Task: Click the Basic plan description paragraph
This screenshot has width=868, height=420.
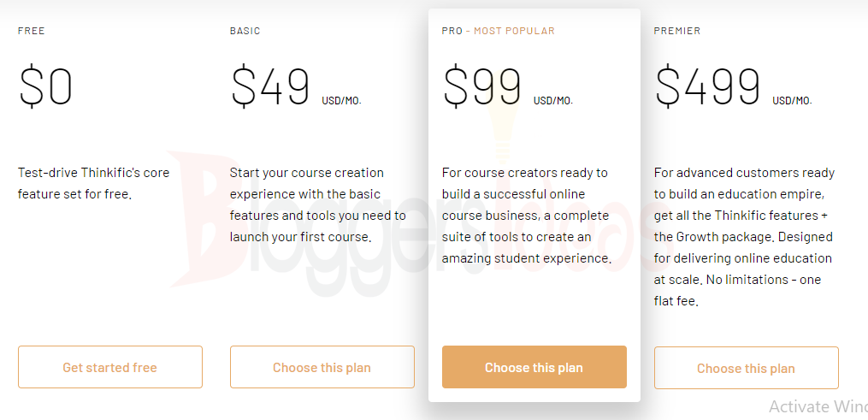Action: (x=306, y=204)
